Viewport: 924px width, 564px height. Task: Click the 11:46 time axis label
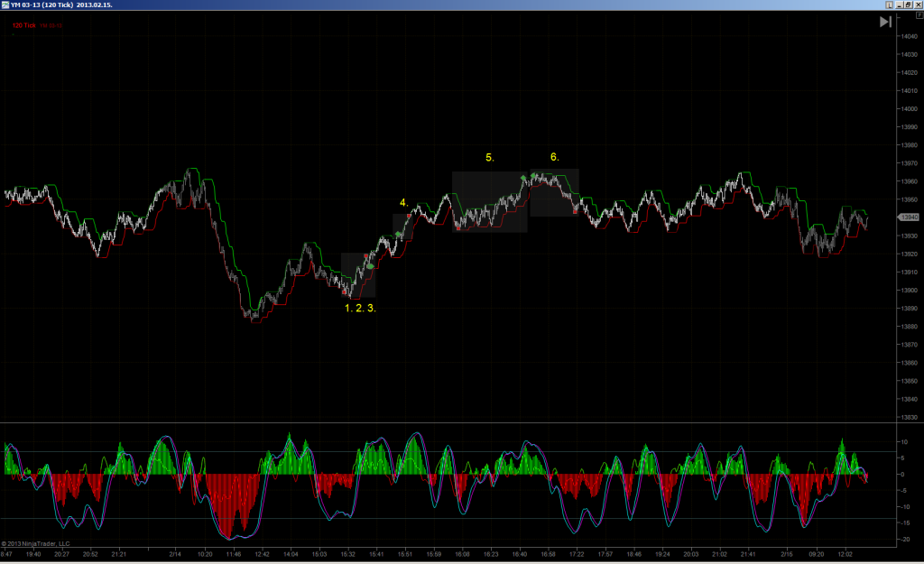tap(234, 554)
